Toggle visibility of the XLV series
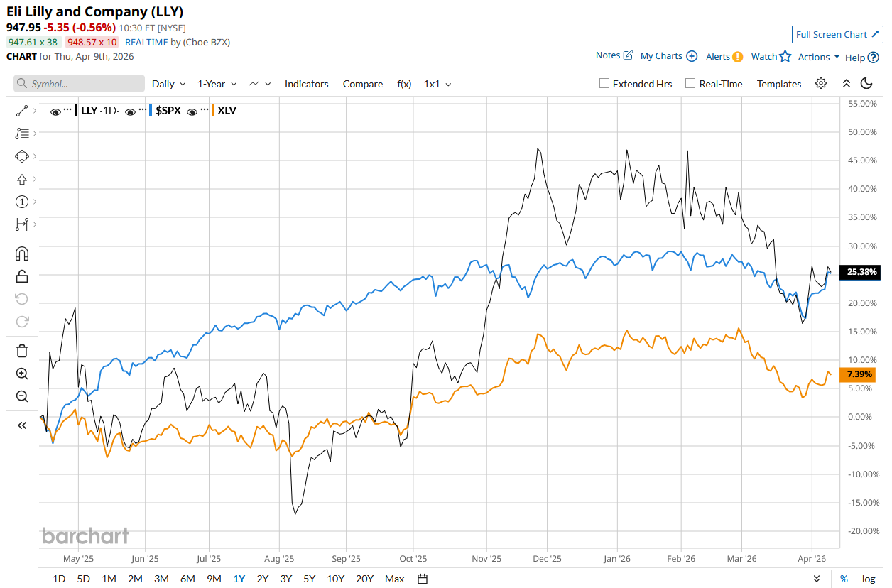 [x=192, y=111]
